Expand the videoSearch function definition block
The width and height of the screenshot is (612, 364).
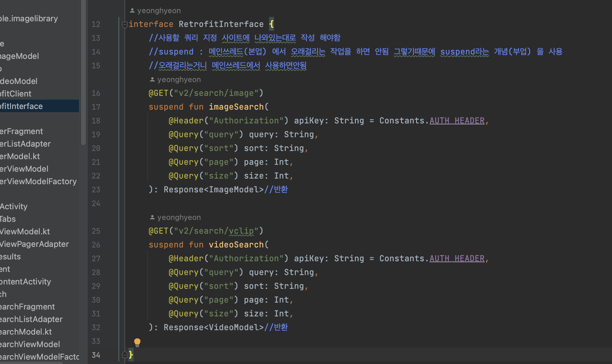pyautogui.click(x=123, y=245)
